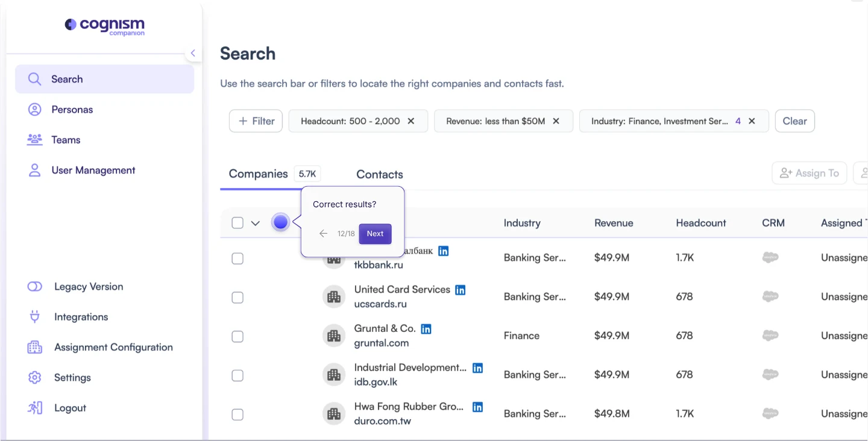Screen dimensions: 868x441
Task: Select the Industrial Development row checkbox
Action: 237,375
